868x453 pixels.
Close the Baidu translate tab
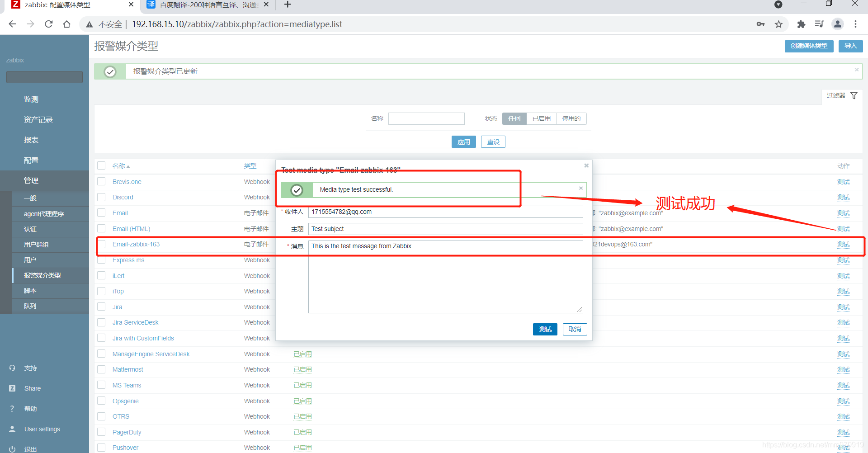click(x=266, y=5)
